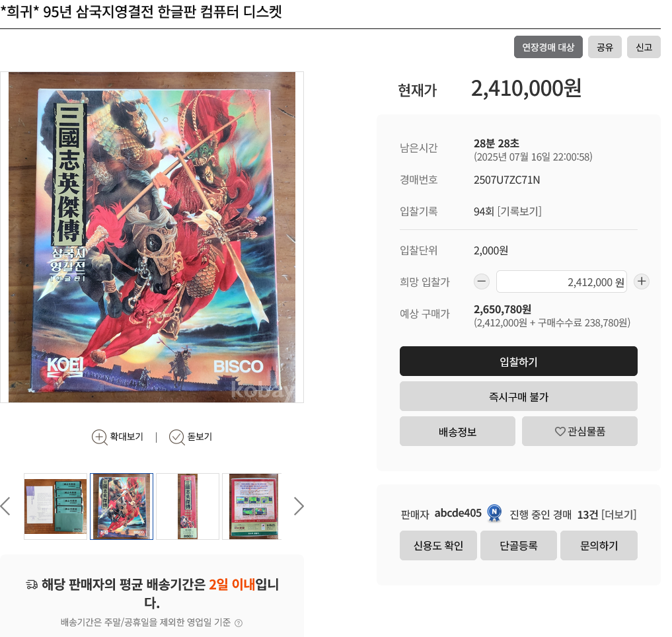Open the 기록보기 bid history link
672x637 pixels.
click(519, 211)
